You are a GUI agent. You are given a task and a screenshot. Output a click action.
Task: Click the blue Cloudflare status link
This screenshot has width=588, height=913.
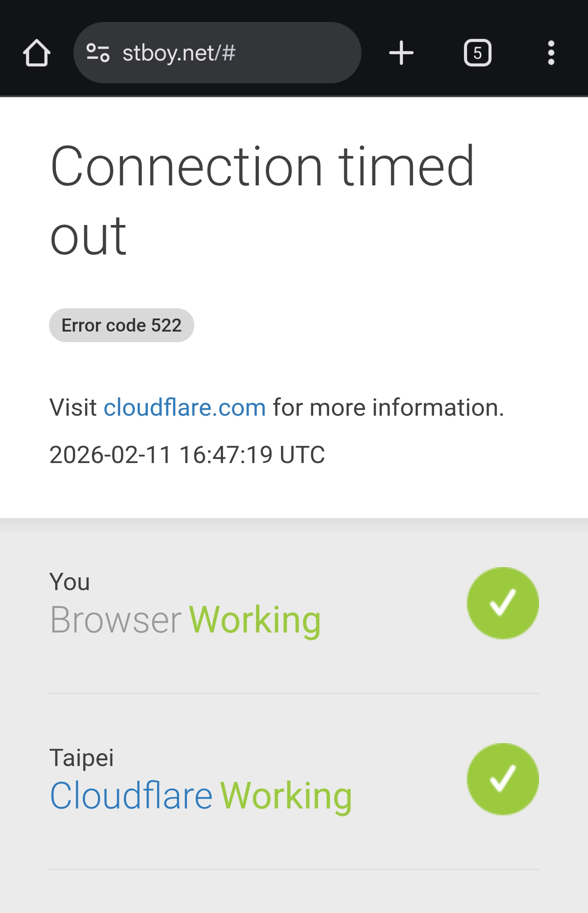(x=131, y=795)
